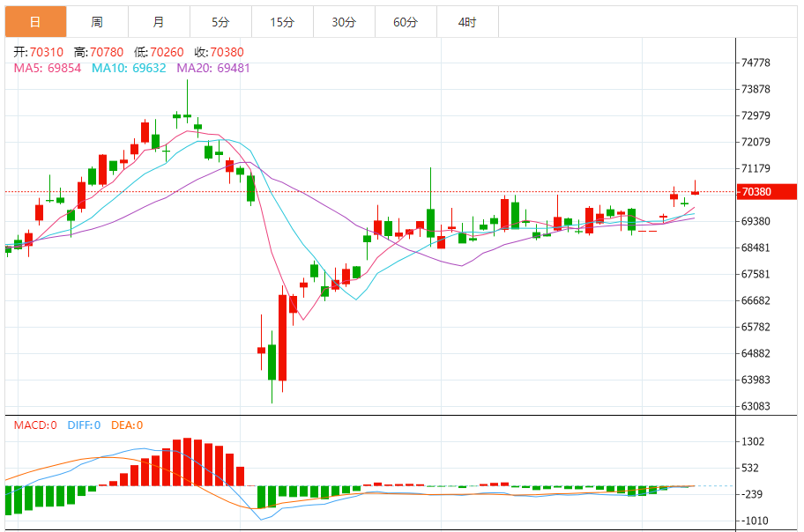Open the 月 monthly tab
This screenshot has width=804, height=532.
[x=159, y=22]
